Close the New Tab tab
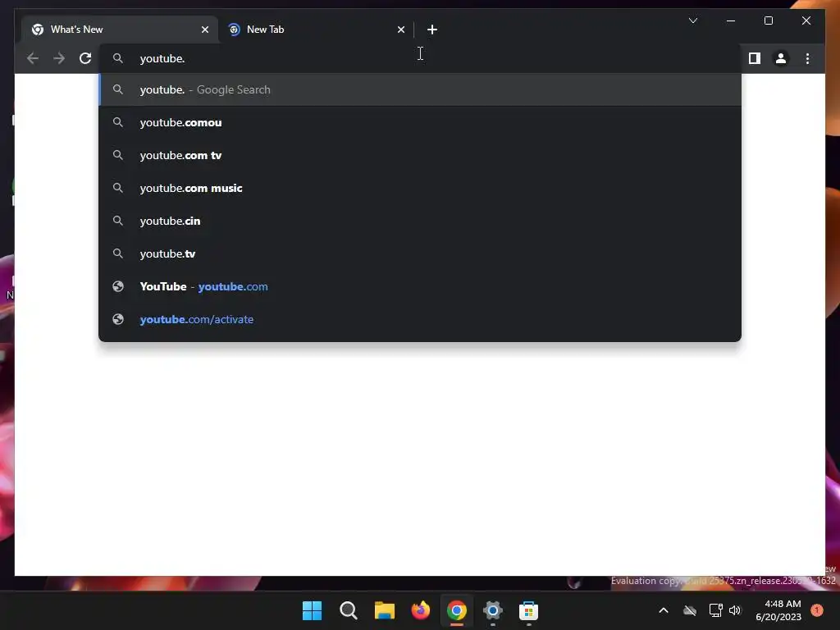 click(x=400, y=30)
